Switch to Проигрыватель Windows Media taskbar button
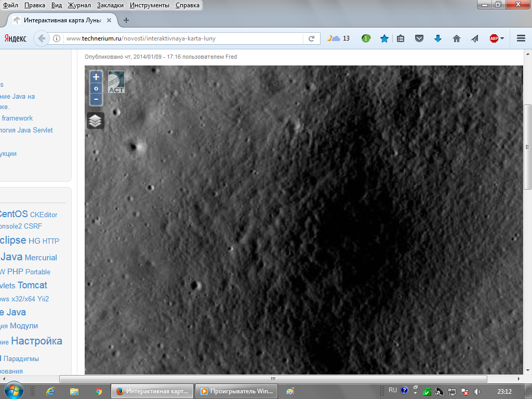Screen dimensions: 532x399 tap(236, 391)
